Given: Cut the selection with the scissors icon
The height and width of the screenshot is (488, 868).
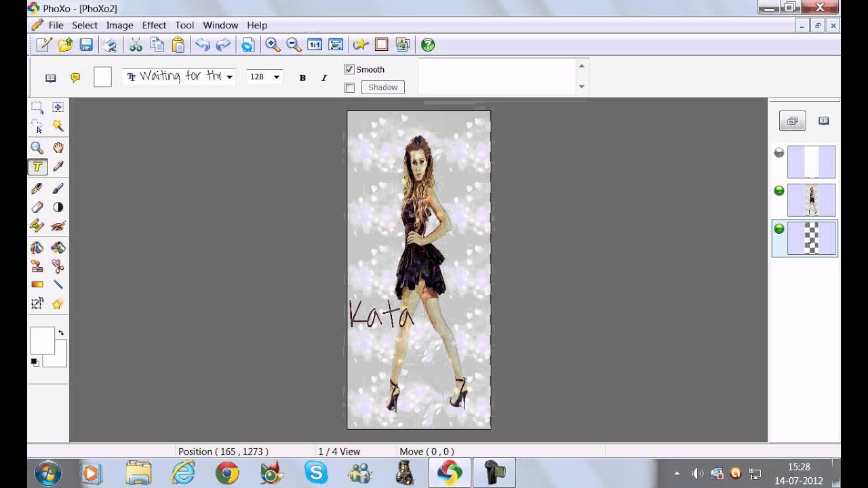Looking at the screenshot, I should pos(136,45).
